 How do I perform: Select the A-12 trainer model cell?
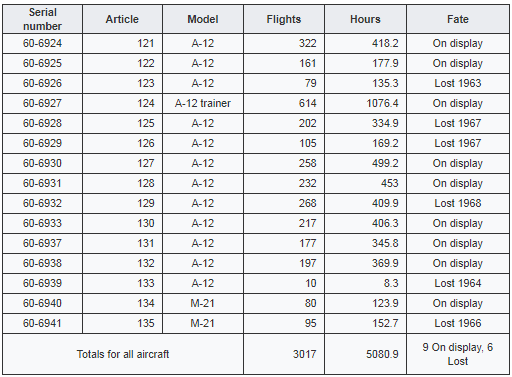click(x=203, y=103)
